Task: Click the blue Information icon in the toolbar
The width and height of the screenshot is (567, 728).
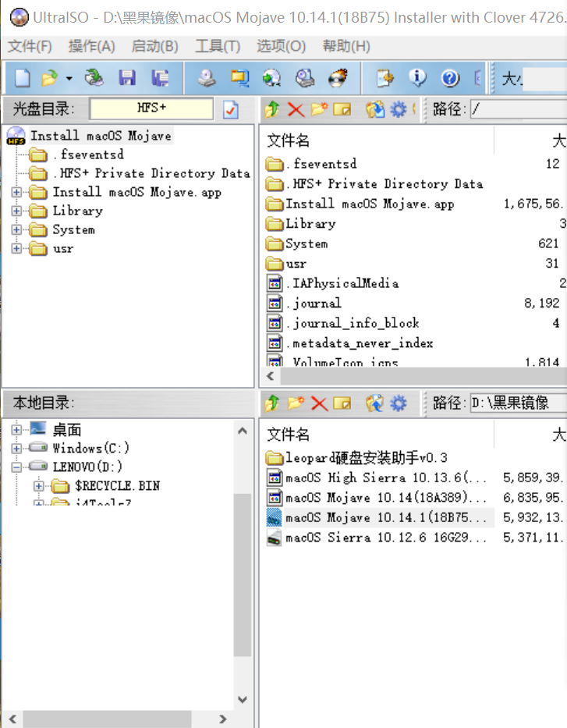Action: pos(417,78)
